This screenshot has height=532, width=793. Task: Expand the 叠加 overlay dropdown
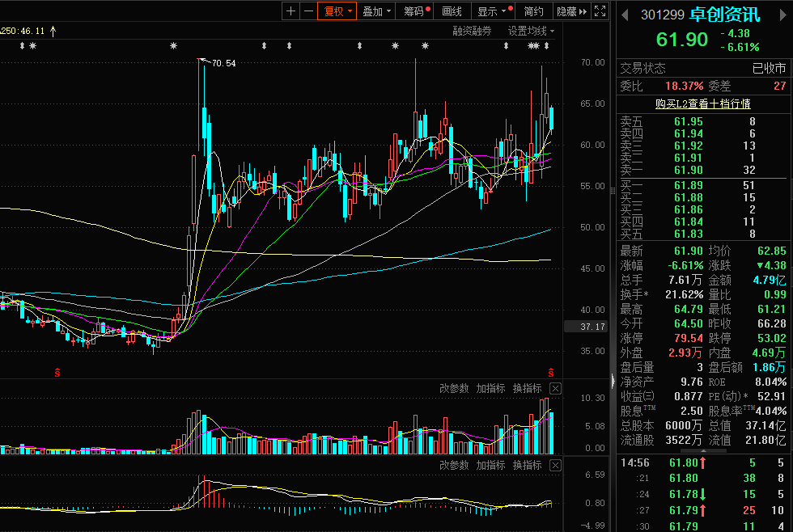pyautogui.click(x=377, y=11)
